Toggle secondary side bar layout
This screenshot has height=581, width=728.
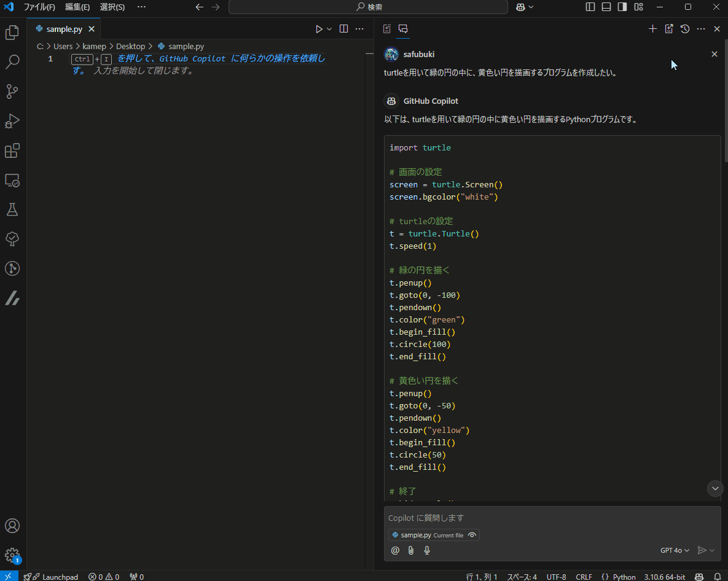pos(622,7)
